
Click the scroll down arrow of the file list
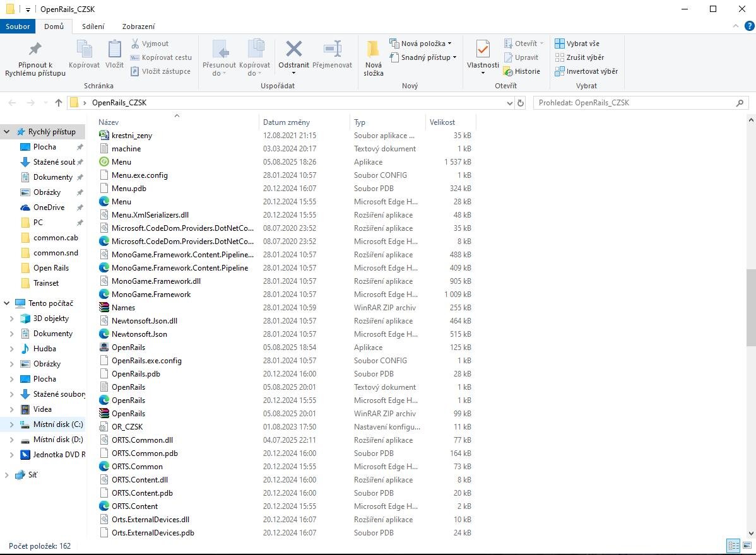pos(751,533)
